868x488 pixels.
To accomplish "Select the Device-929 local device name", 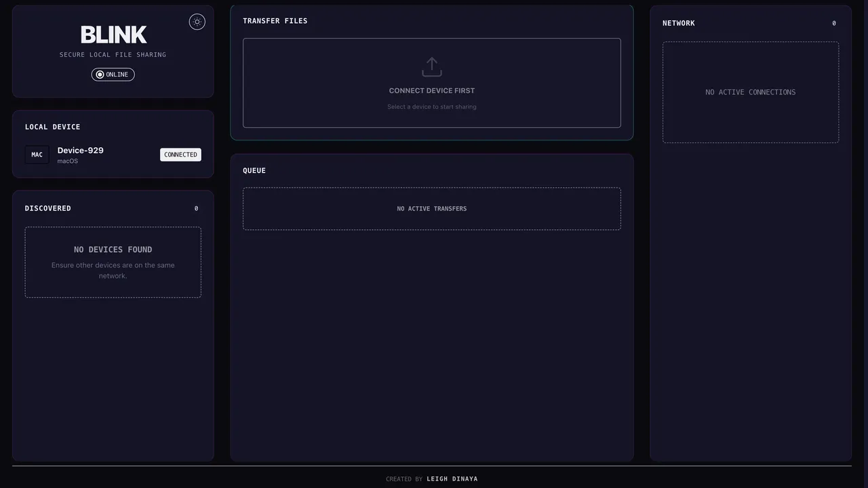I will [x=81, y=150].
